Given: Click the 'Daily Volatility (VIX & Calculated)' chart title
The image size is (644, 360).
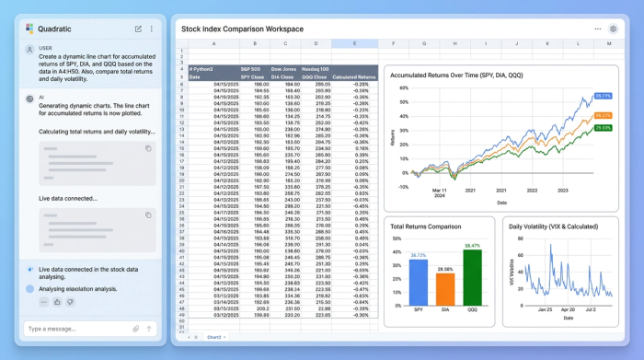Looking at the screenshot, I should click(553, 226).
